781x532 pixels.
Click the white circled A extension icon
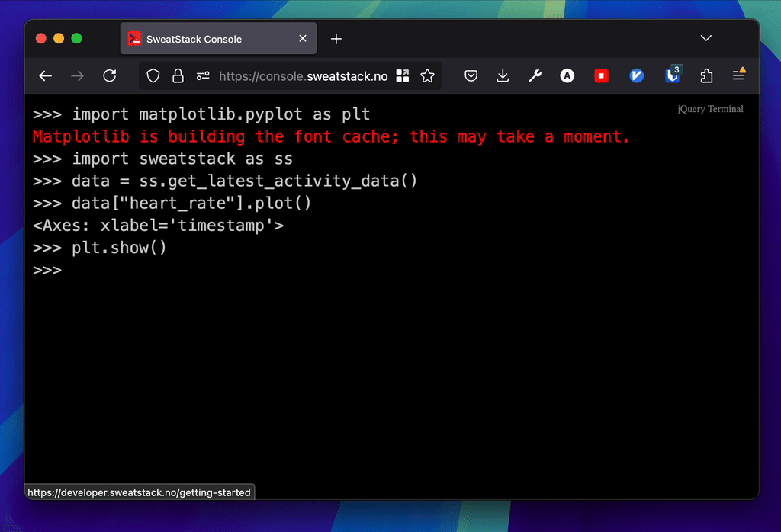point(567,75)
